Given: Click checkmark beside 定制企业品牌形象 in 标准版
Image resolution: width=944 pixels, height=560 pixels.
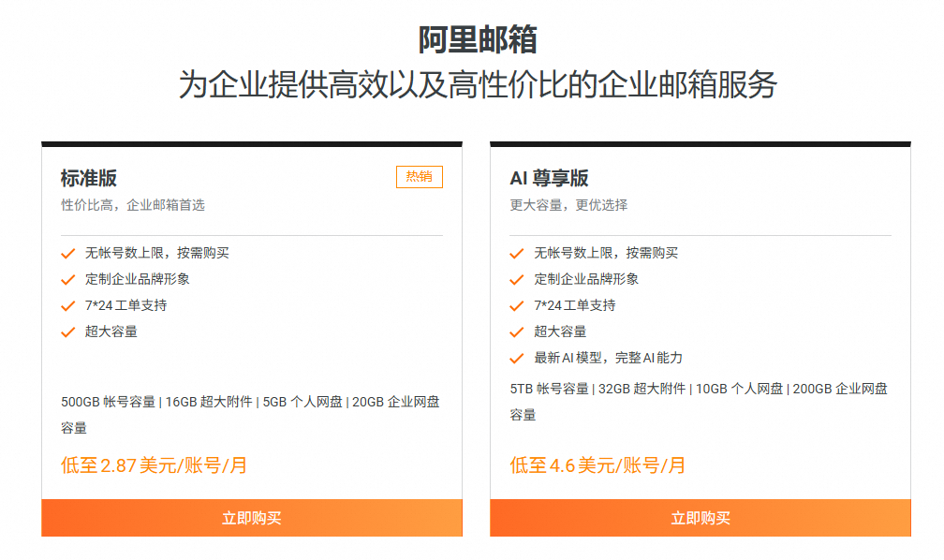Looking at the screenshot, I should (x=68, y=279).
